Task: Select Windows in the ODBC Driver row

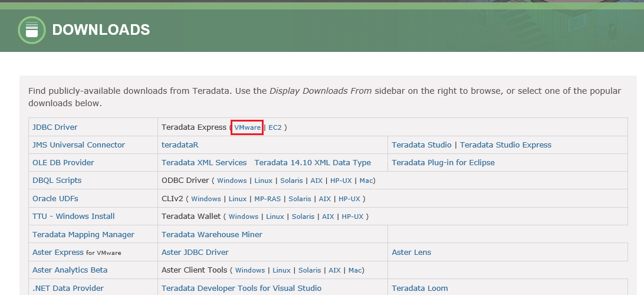Action: coord(232,181)
